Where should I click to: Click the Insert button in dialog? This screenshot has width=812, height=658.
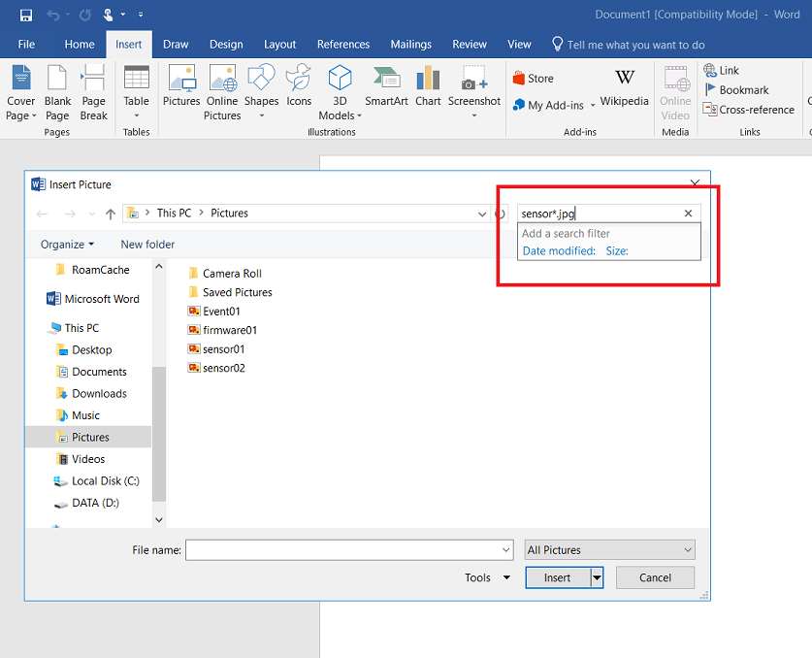click(x=558, y=577)
